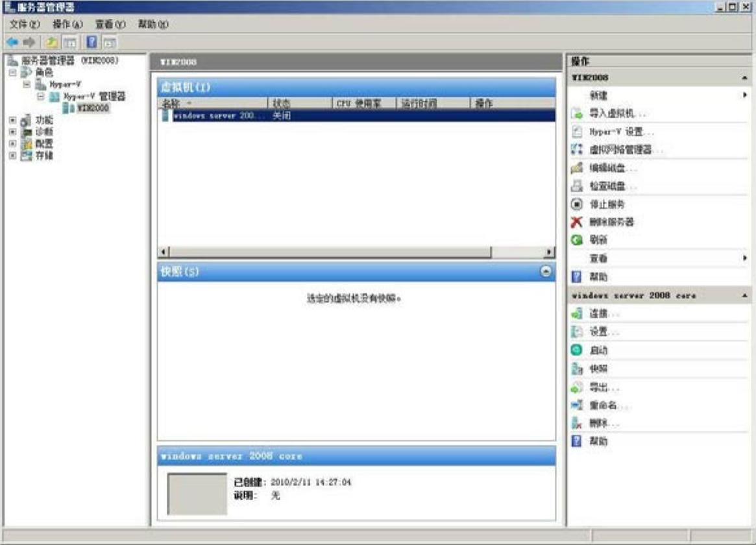
Task: Expand the 存储 tree node
Action: (13, 155)
